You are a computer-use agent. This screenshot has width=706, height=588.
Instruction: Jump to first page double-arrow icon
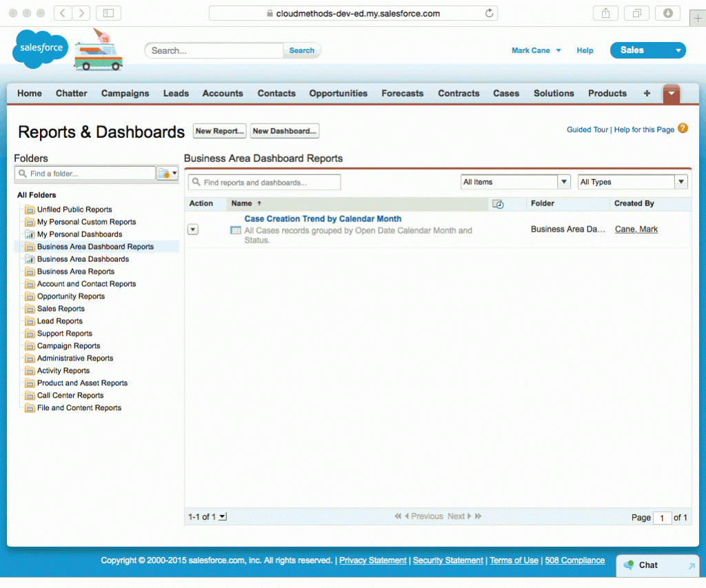(x=398, y=516)
